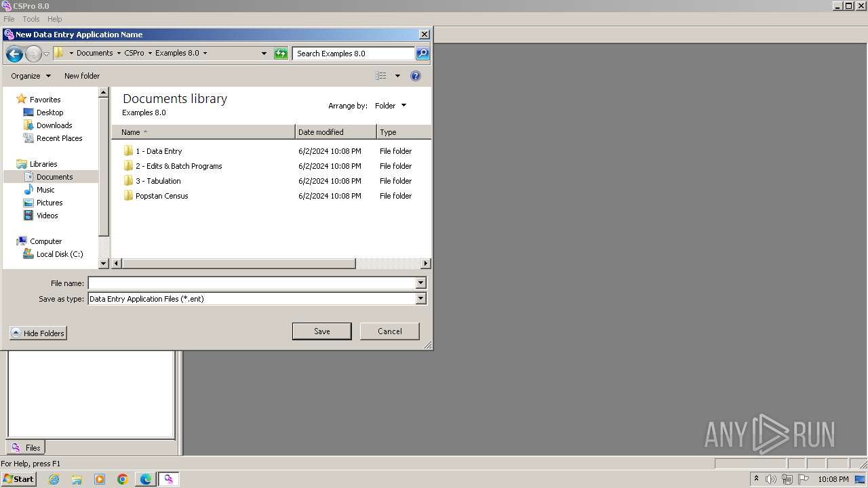The width and height of the screenshot is (868, 488).
Task: Click Documents in the address breadcrumb
Action: (x=94, y=53)
